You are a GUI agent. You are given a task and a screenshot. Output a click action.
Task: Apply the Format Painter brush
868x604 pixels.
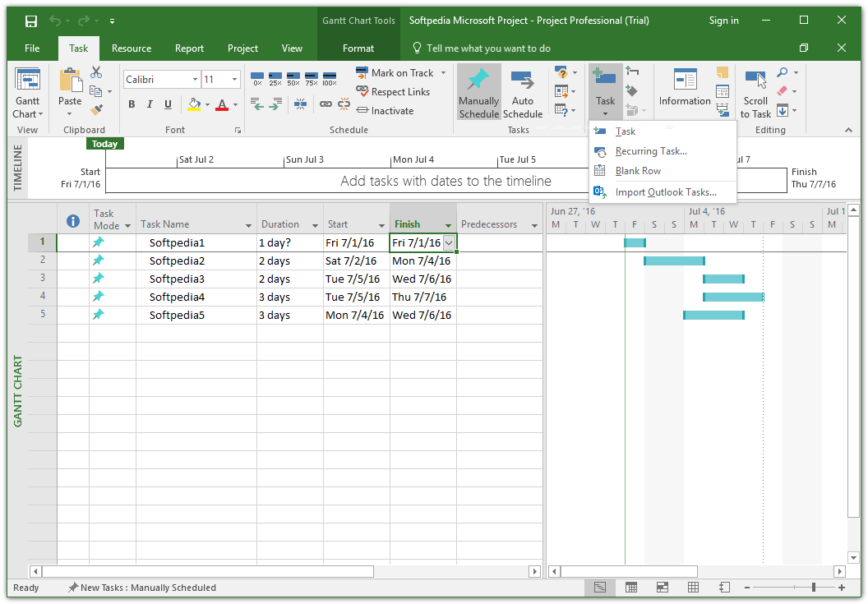96,110
